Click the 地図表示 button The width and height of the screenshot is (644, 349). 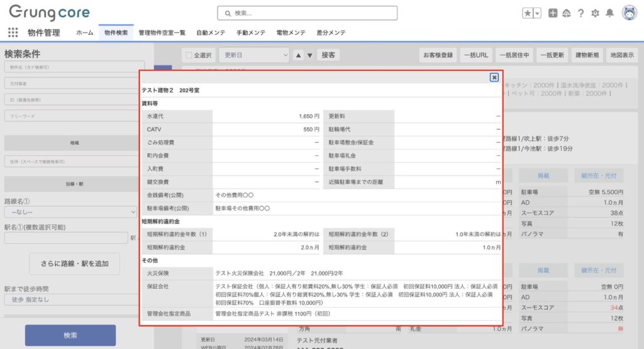pyautogui.click(x=622, y=55)
